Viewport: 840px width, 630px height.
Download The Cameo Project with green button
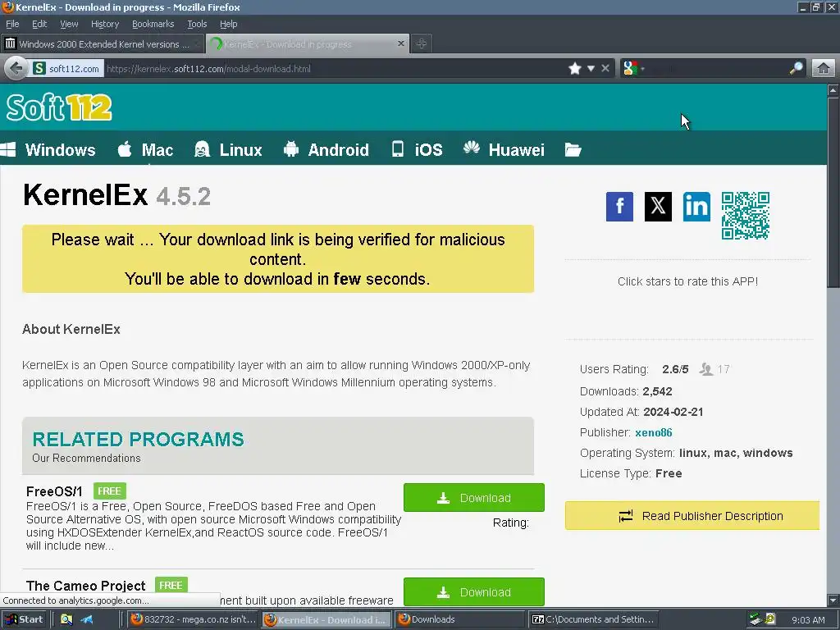[474, 592]
